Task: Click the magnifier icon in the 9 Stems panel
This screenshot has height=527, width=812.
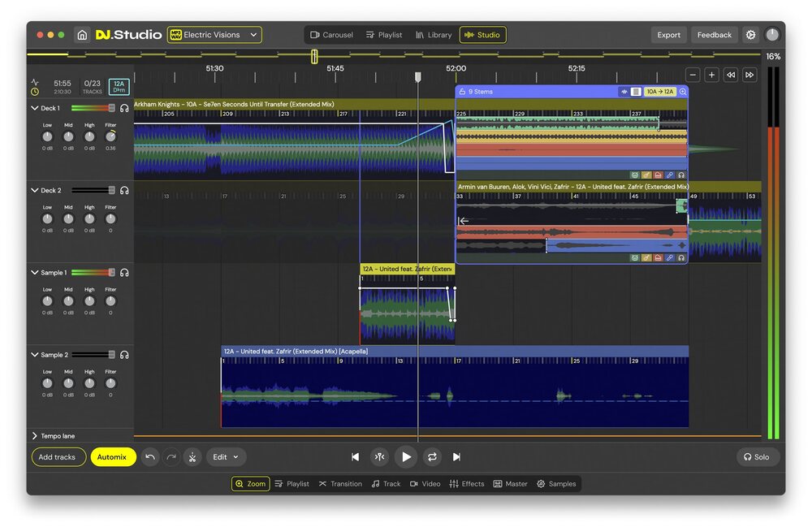Action: pyautogui.click(x=682, y=92)
